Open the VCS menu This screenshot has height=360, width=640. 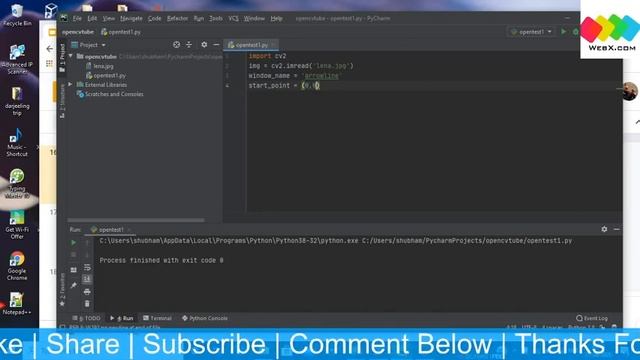tap(233, 18)
